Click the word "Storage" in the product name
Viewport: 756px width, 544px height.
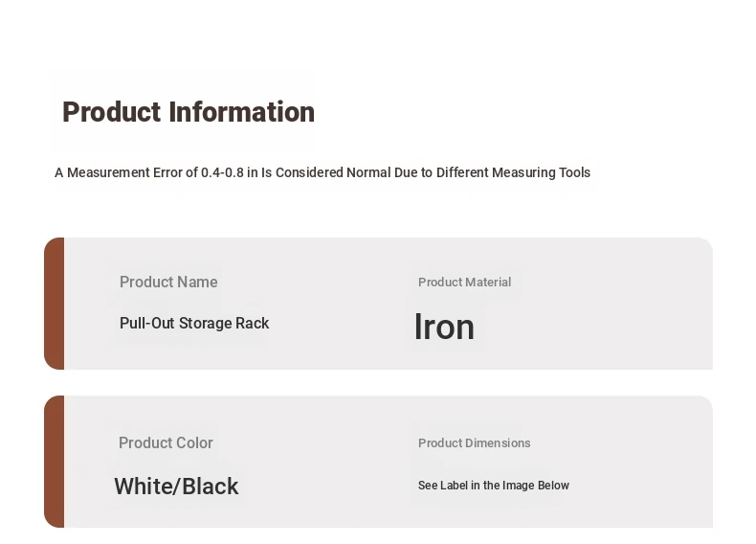click(x=206, y=324)
